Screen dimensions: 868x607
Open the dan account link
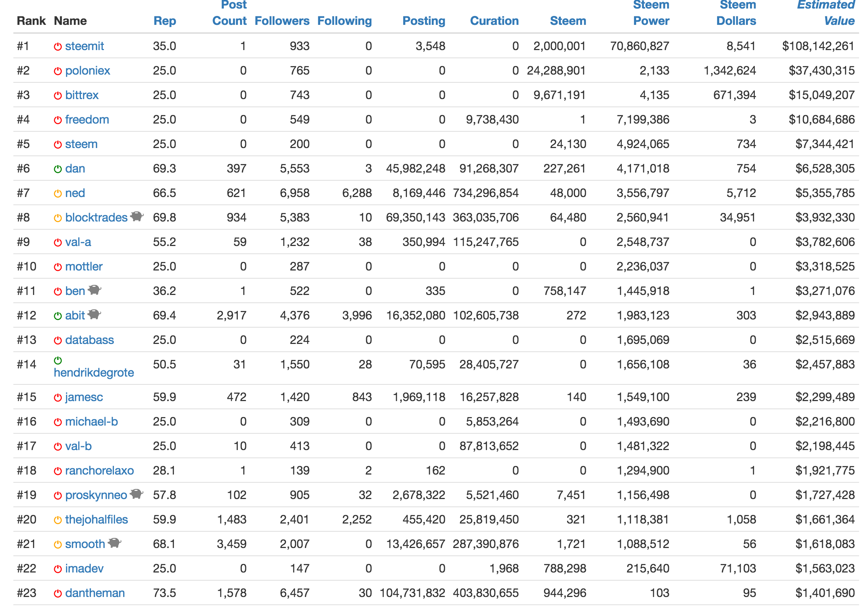[x=75, y=169]
